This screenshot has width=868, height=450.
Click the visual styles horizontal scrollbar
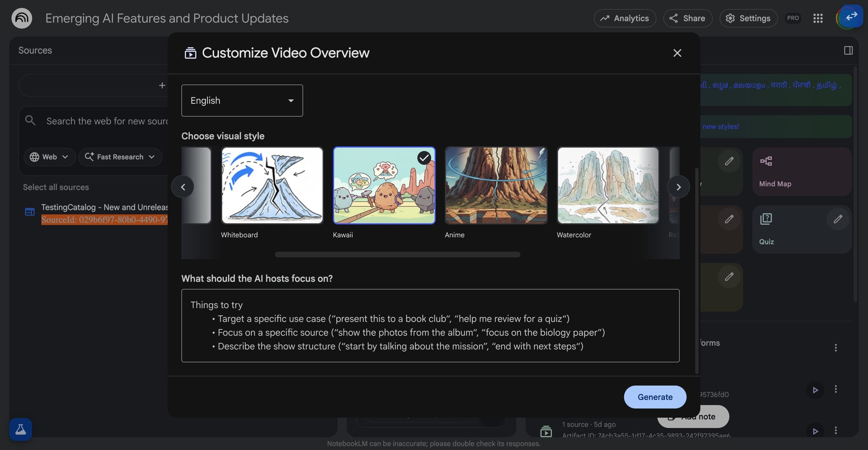398,254
